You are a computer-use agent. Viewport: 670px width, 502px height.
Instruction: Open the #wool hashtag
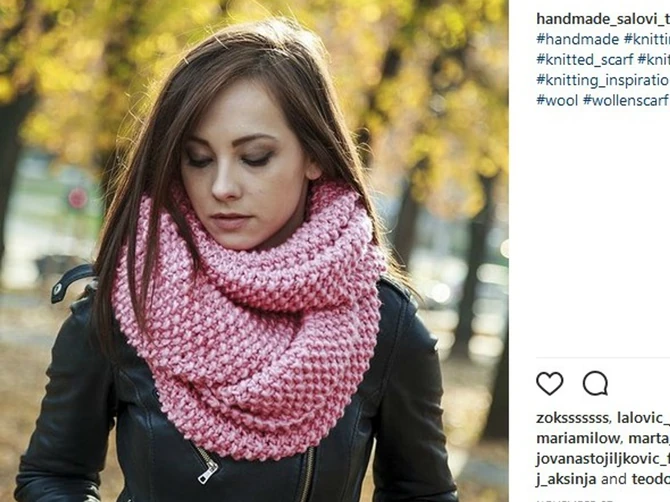coord(557,100)
